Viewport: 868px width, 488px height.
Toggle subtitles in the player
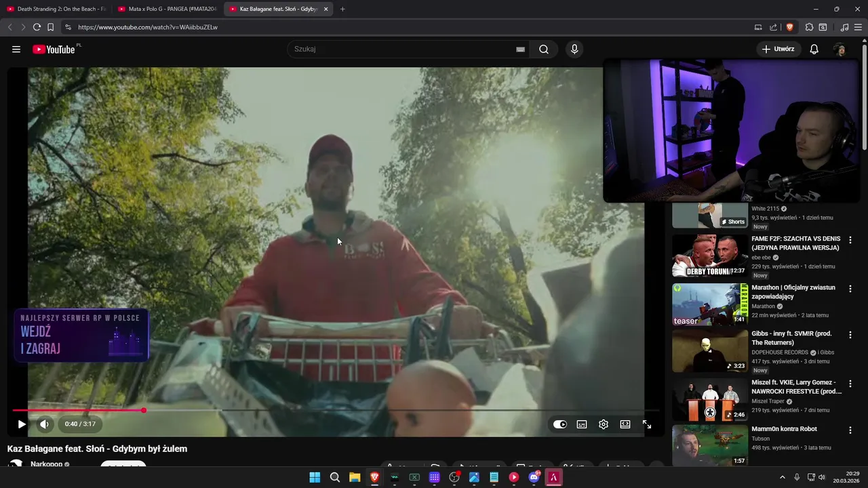coord(582,424)
